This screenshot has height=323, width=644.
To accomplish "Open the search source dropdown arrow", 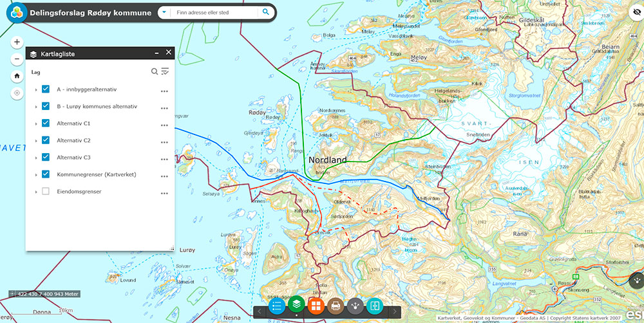I will (165, 12).
